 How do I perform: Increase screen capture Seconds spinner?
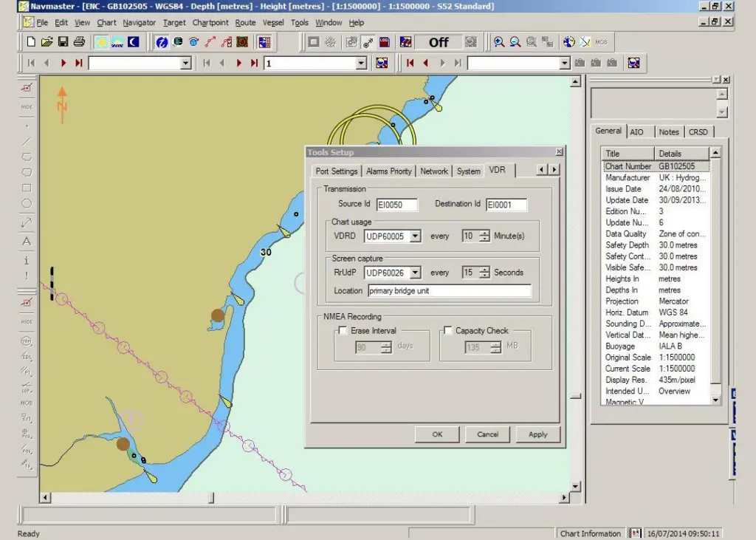(484, 270)
